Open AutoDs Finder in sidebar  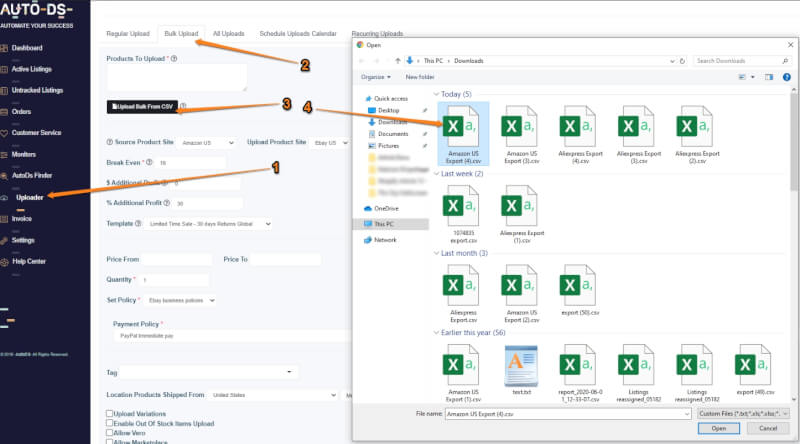click(x=32, y=175)
